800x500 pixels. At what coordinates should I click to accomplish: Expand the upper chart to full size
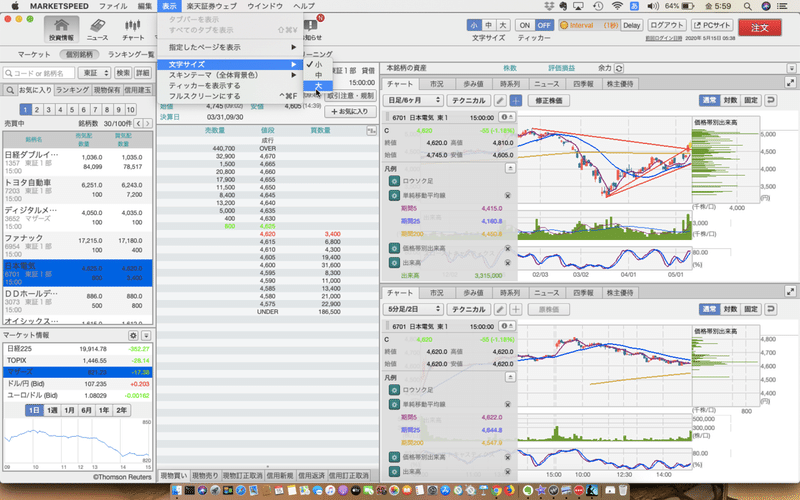coord(790,82)
